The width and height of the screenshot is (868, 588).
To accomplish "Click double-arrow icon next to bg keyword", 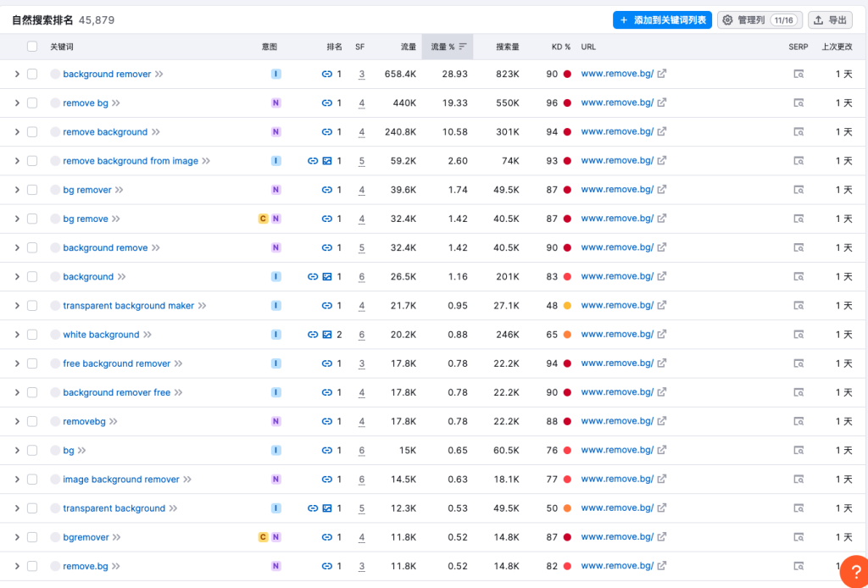I will pos(82,450).
